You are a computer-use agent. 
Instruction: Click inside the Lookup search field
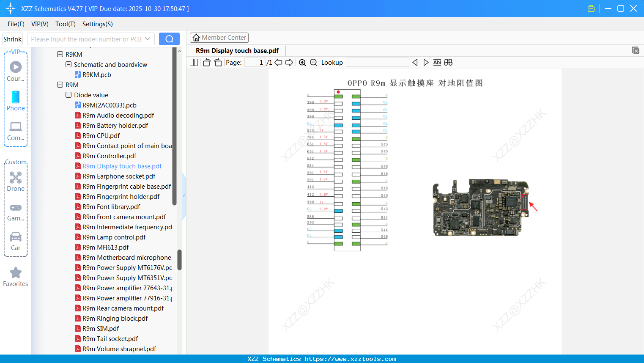[x=377, y=62]
